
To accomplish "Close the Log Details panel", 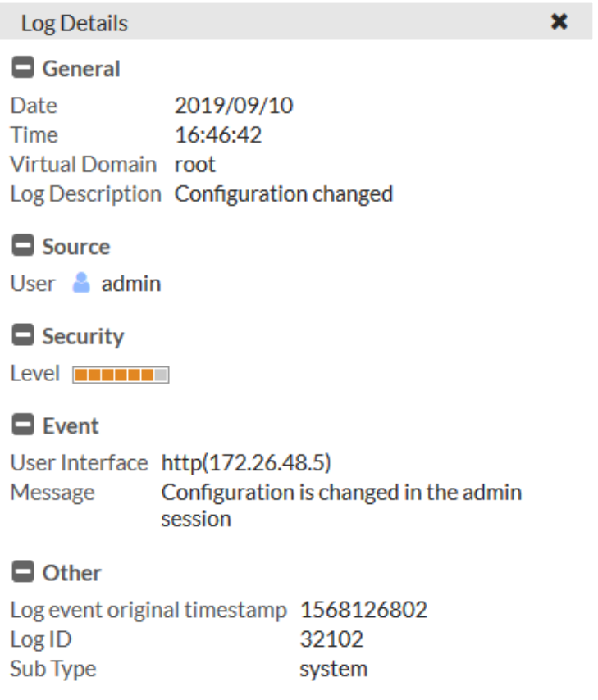I will pos(559,22).
